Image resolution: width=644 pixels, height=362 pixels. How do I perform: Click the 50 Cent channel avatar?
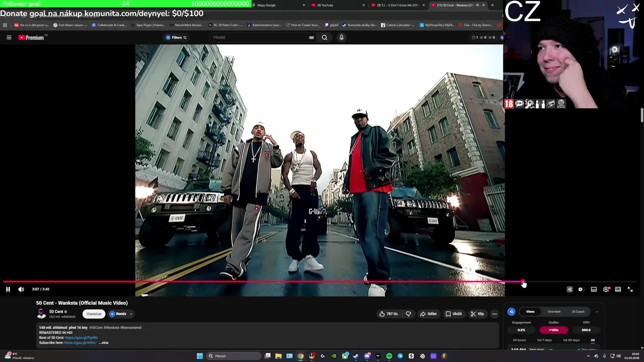click(x=41, y=314)
